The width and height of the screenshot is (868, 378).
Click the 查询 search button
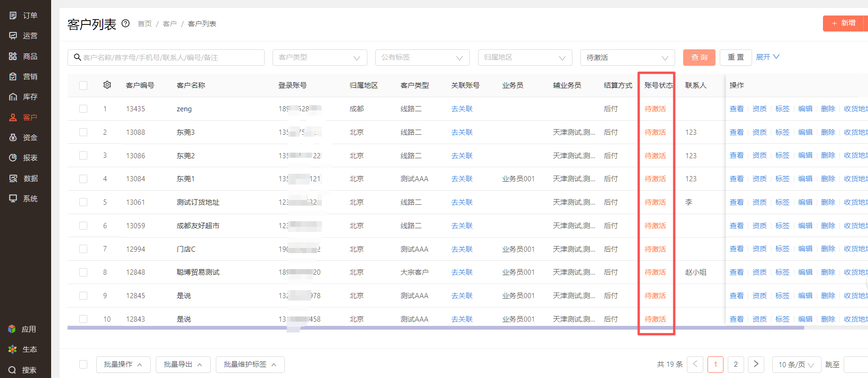point(699,57)
